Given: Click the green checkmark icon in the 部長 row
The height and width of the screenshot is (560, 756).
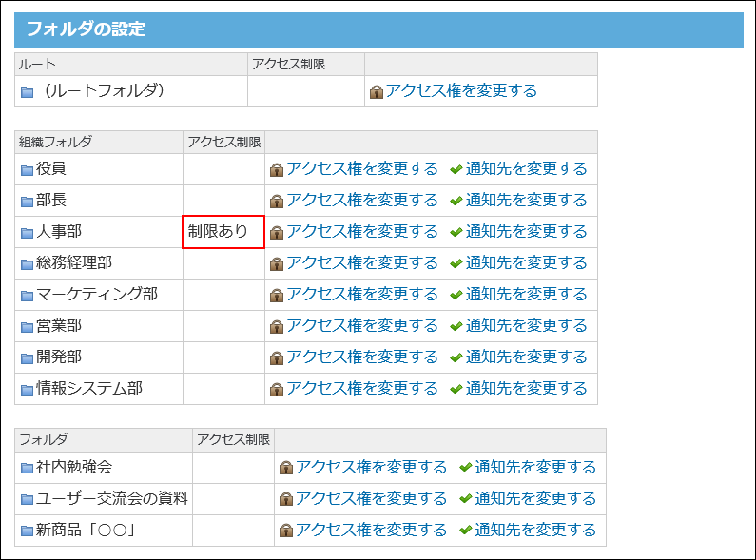Looking at the screenshot, I should coord(456,202).
